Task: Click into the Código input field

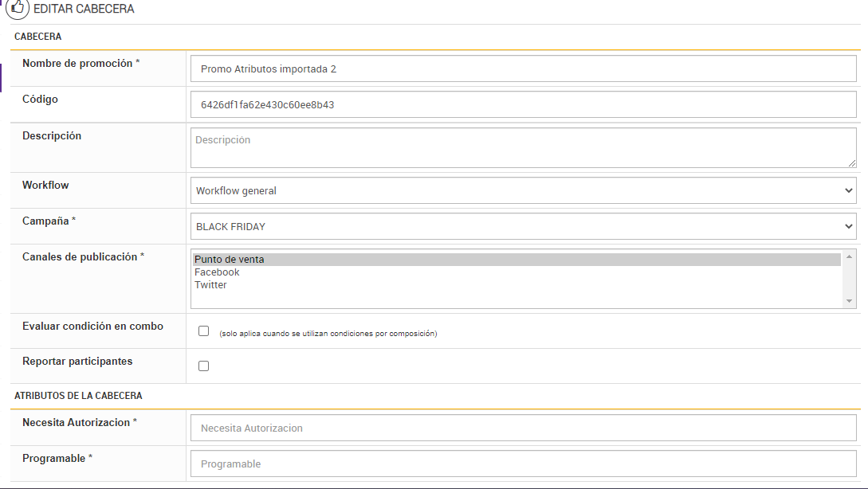Action: pyautogui.click(x=523, y=104)
